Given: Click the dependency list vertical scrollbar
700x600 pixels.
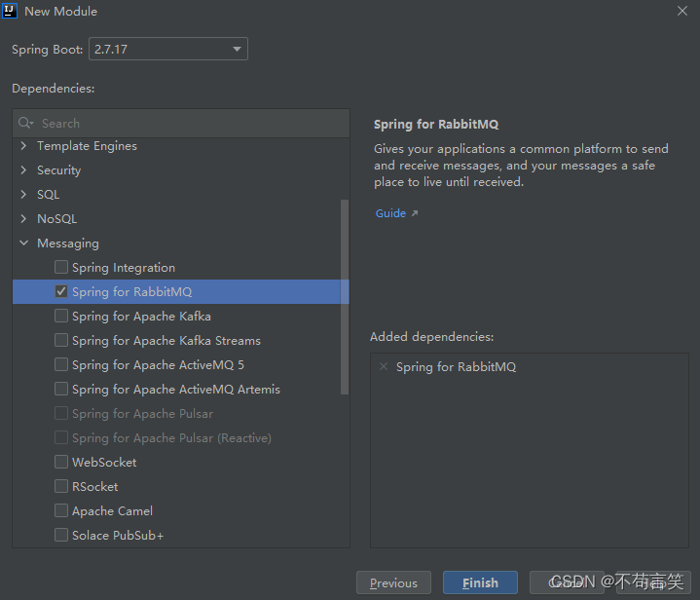Looking at the screenshot, I should coord(345,297).
